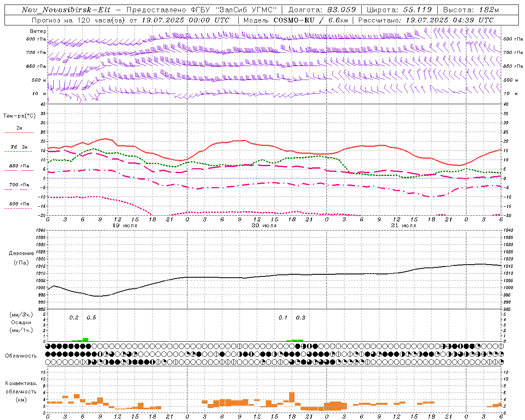Click the 19 июля date label
This screenshot has height=420, width=525.
(126, 225)
